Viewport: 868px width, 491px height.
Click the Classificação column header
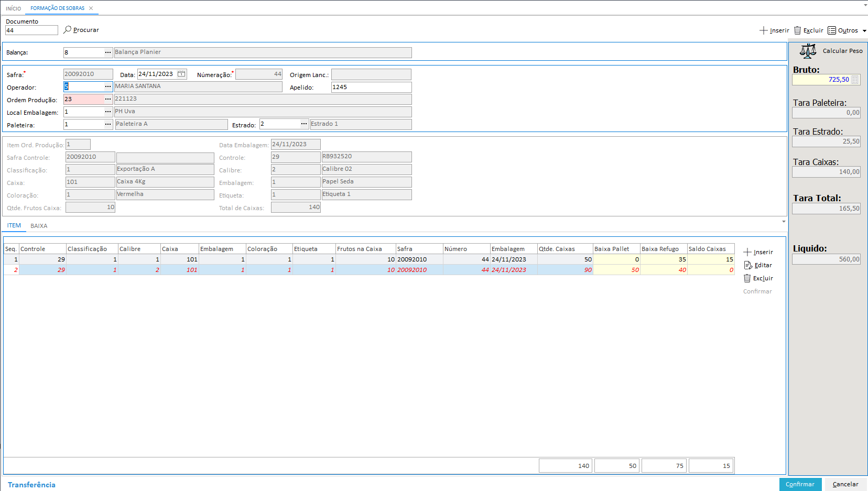click(92, 249)
